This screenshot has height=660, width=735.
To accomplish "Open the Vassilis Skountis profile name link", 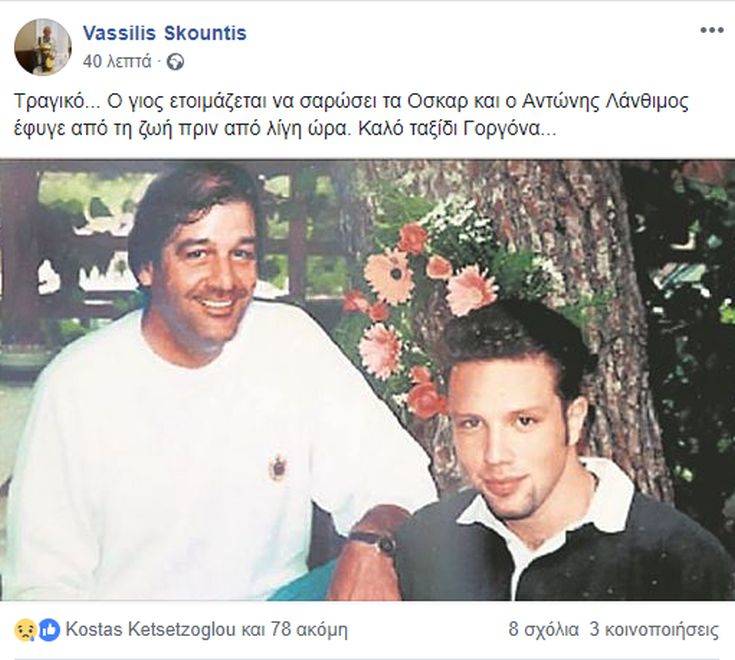I will click(165, 33).
